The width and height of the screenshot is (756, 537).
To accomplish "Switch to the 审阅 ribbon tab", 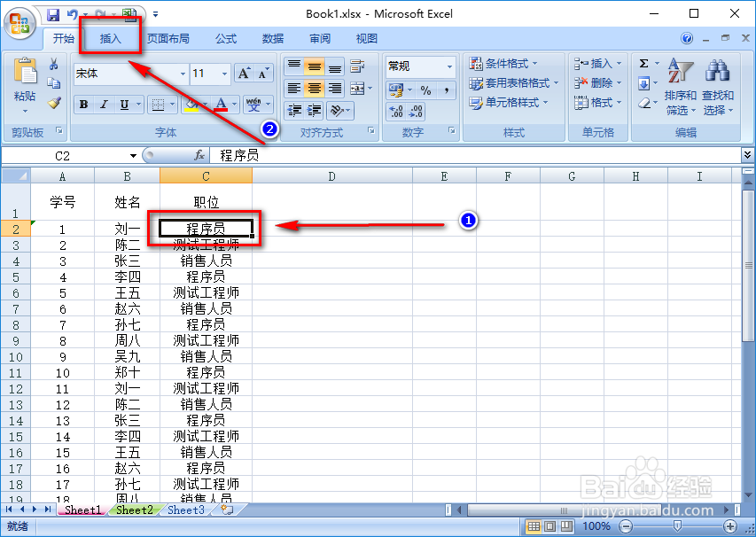I will (320, 39).
